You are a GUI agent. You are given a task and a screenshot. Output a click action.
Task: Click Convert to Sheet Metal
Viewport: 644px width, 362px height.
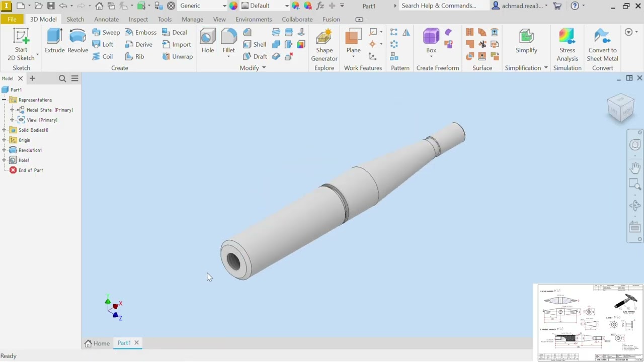(x=602, y=44)
